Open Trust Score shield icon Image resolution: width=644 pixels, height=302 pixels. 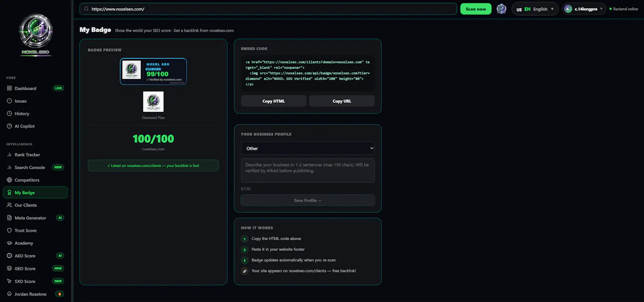coord(10,231)
